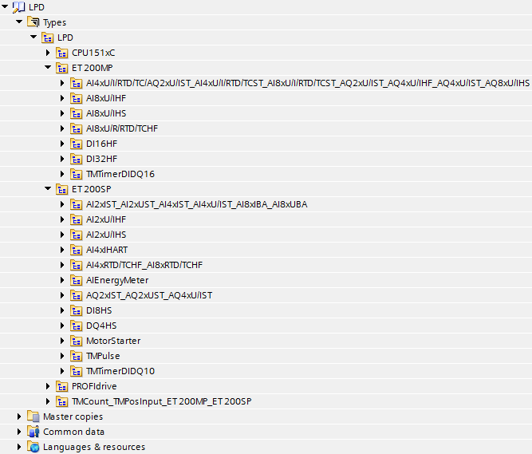Screen dimensions: 532x454
Task: Select AQ2xIST_AQ2xUST_AQ4xU/IST item
Action: click(x=149, y=296)
